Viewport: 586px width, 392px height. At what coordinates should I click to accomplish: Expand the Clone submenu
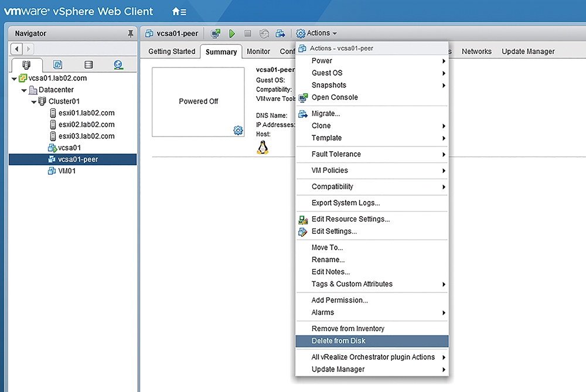point(372,126)
